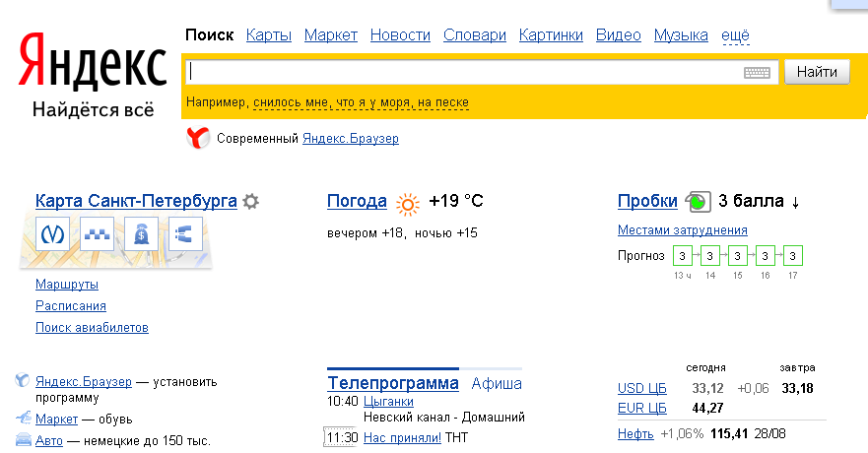The height and width of the screenshot is (453, 868).
Task: Click the +19 °C temperature value
Action: coord(456,200)
